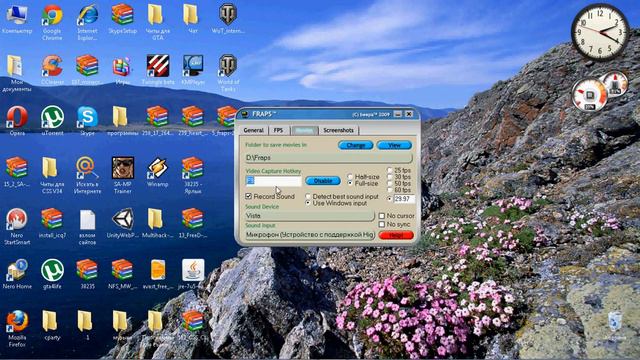Click the analog clock desktop gadget
Viewport: 640px width, 360px height.
[x=600, y=32]
